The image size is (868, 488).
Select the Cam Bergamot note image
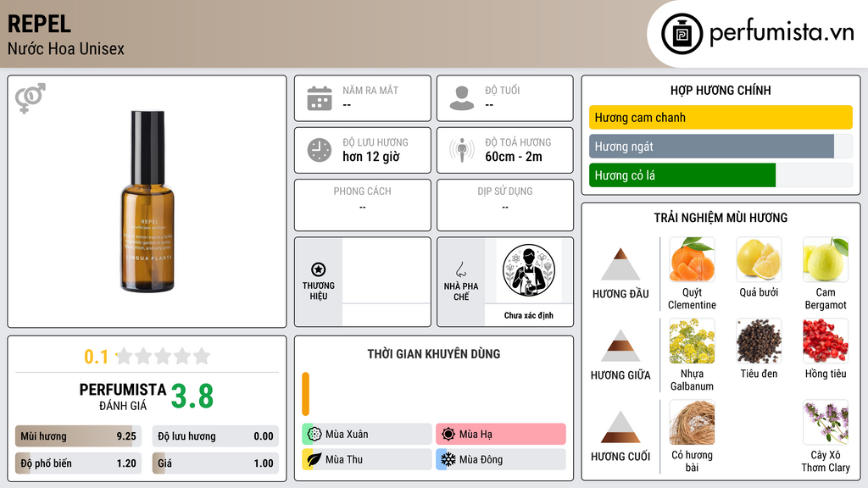pyautogui.click(x=826, y=259)
